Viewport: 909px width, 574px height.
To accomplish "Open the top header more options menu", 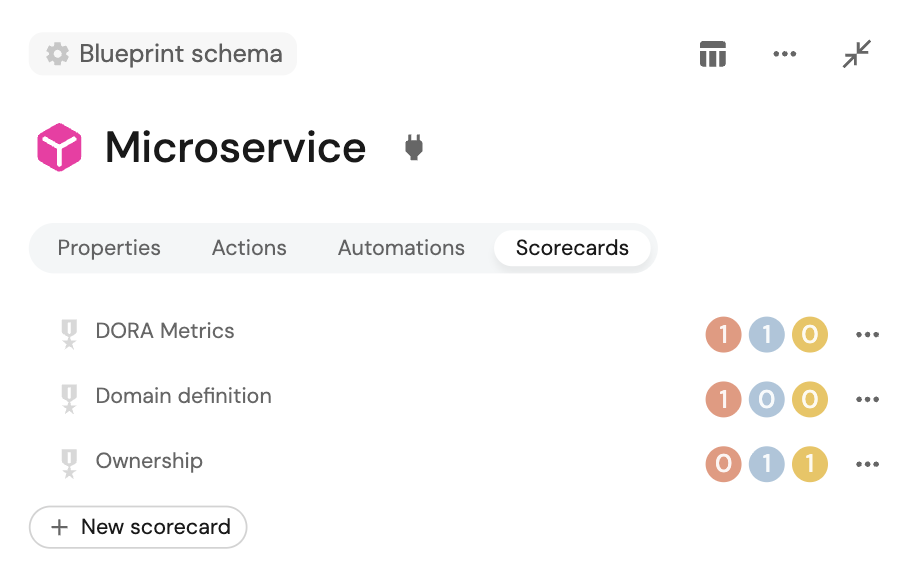I will tap(785, 54).
